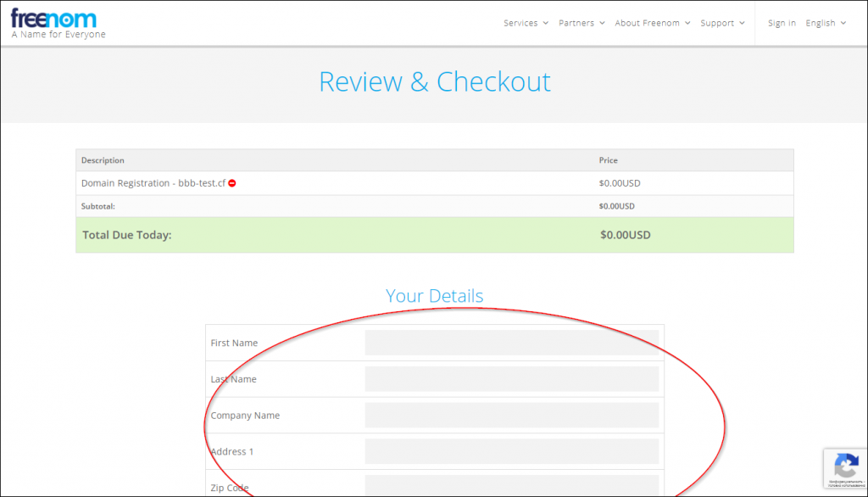Open the reCAPTCHA badge

pyautogui.click(x=845, y=468)
